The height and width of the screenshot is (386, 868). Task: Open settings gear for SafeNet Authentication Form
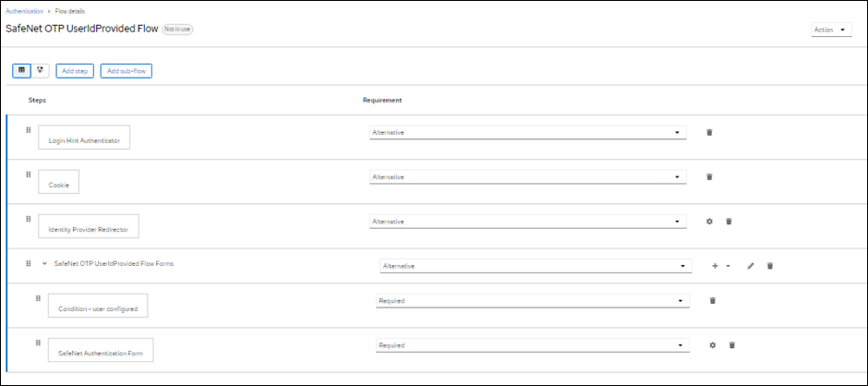pos(712,345)
